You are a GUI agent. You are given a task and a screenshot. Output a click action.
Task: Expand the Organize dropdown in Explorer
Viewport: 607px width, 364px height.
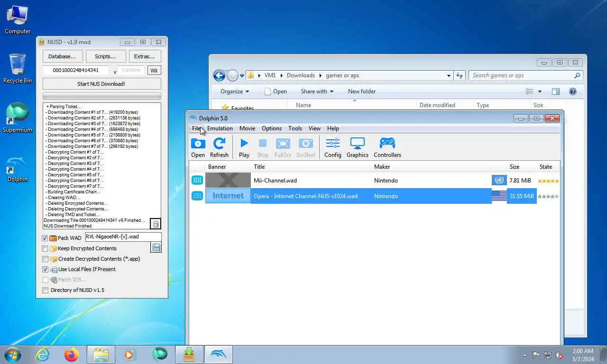235,91
